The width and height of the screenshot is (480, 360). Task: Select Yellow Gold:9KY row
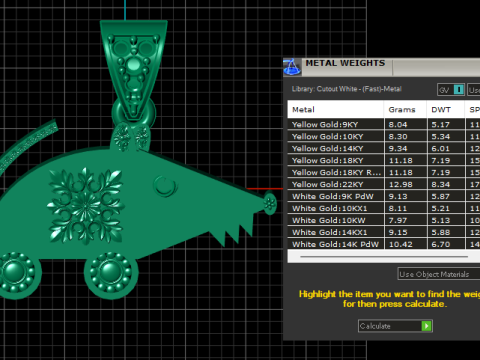click(384, 124)
